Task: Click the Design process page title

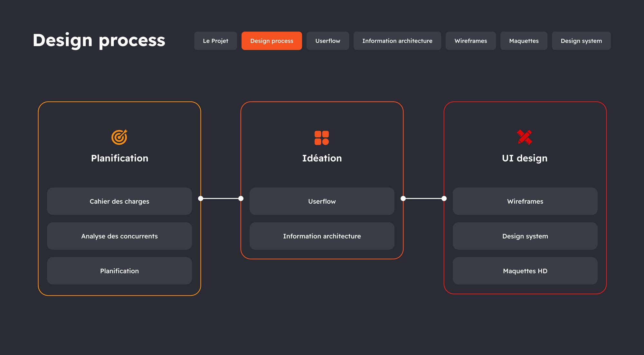Action: click(99, 40)
